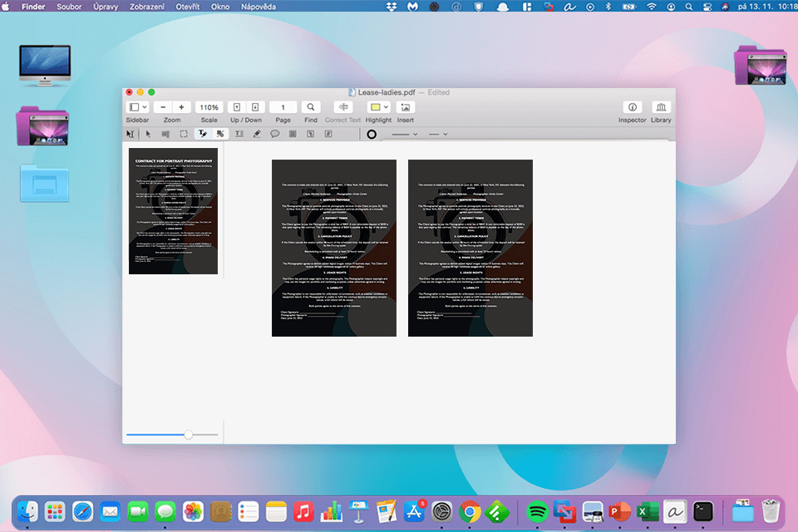Zoom out with the minus button

click(163, 107)
